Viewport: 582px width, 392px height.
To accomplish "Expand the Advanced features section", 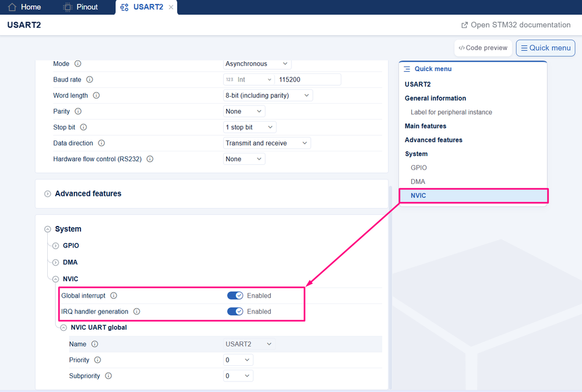I will pos(48,194).
